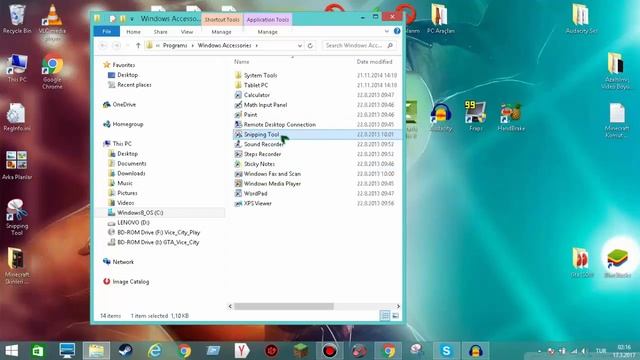Screen dimensions: 640x360
Task: Click the HandBrake desktop icon
Action: 511,116
